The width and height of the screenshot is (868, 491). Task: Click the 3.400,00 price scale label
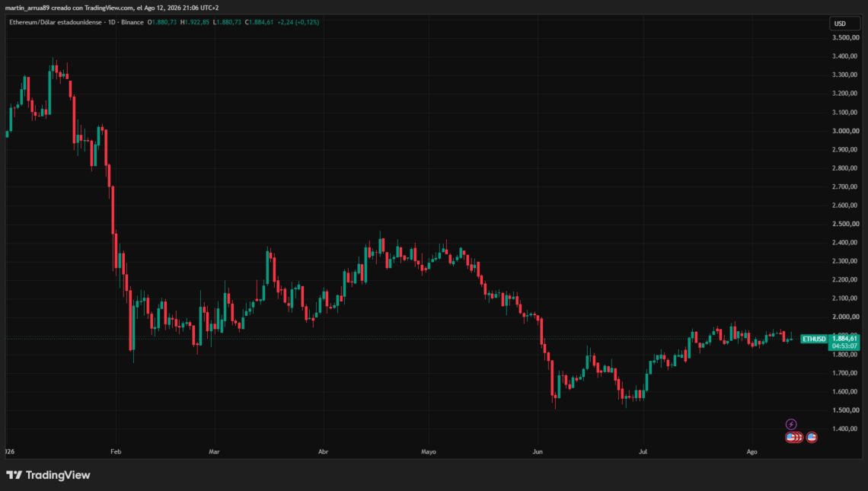[x=845, y=56]
